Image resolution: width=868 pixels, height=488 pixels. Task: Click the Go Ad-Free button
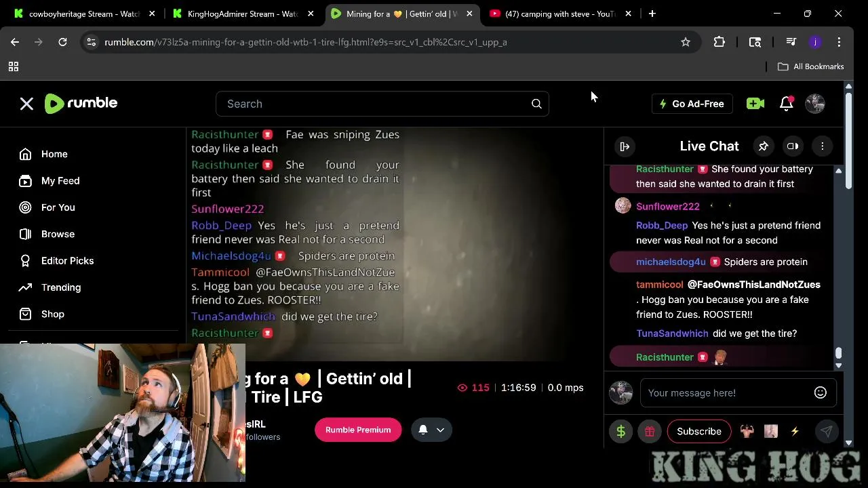(692, 104)
